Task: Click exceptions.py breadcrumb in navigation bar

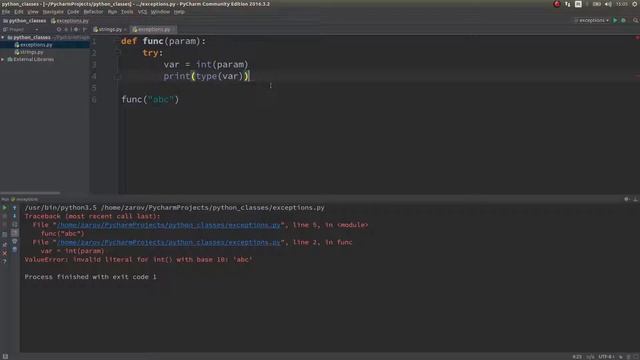Action: pyautogui.click(x=70, y=20)
